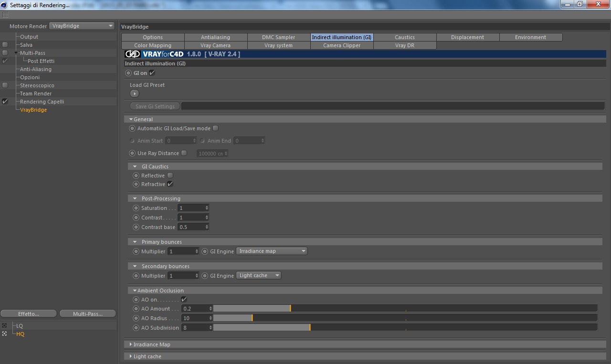
Task: Enable Reflective GI caustics
Action: tap(170, 176)
